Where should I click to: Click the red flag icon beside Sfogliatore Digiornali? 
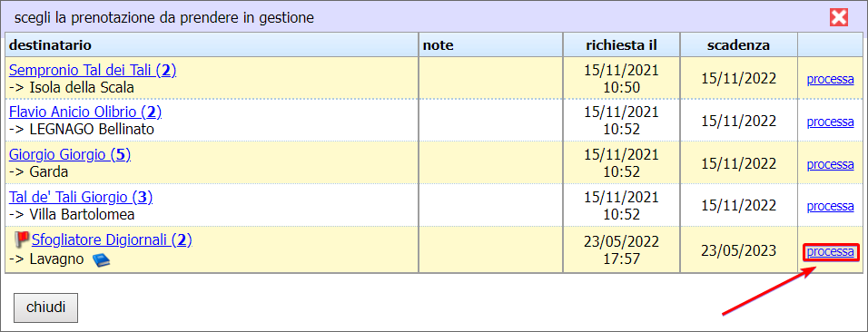(x=22, y=239)
